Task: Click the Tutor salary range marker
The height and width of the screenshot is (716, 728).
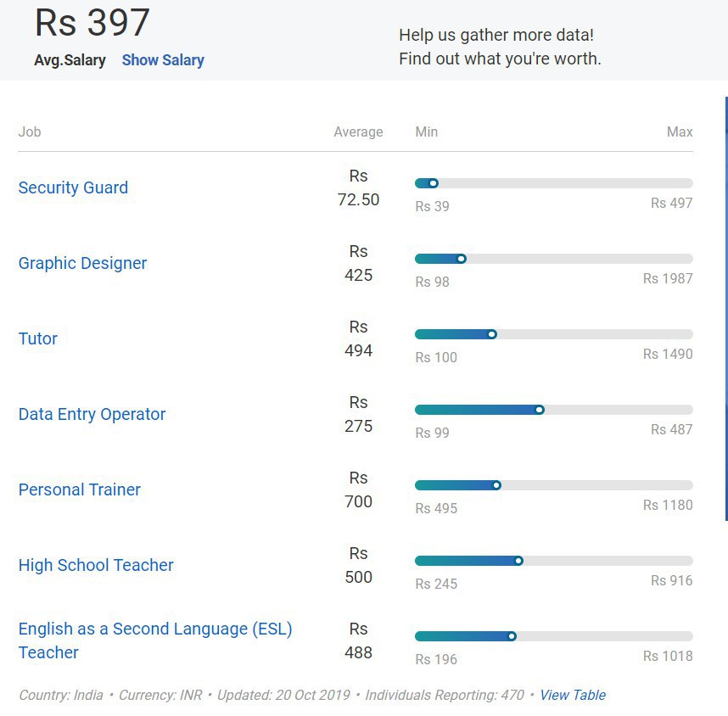Action: (x=491, y=334)
